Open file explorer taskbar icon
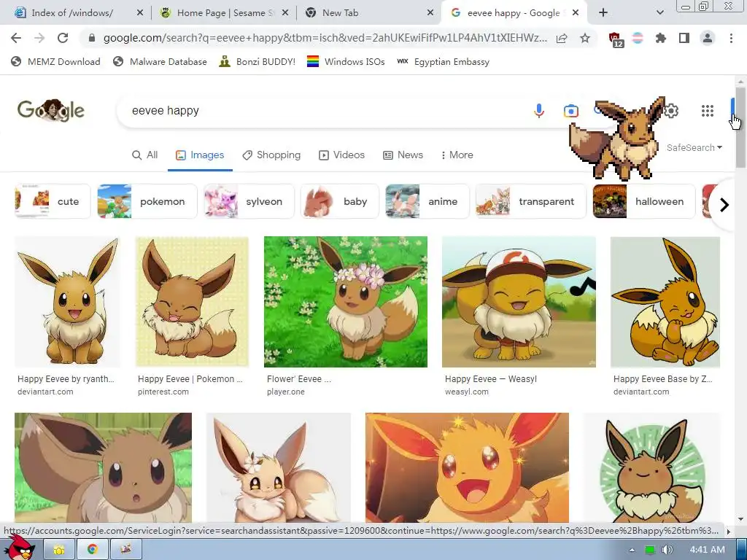This screenshot has width=747, height=560. 59,550
